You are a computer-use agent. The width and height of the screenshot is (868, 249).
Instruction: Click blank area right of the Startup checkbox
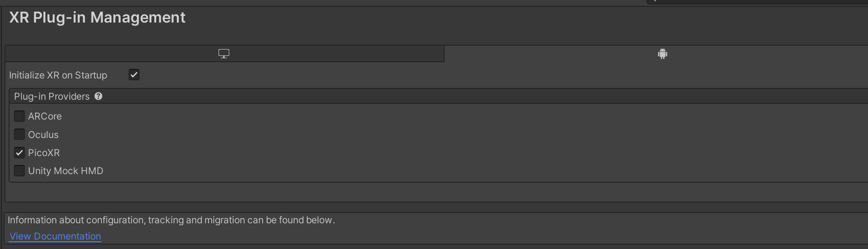(x=406, y=75)
